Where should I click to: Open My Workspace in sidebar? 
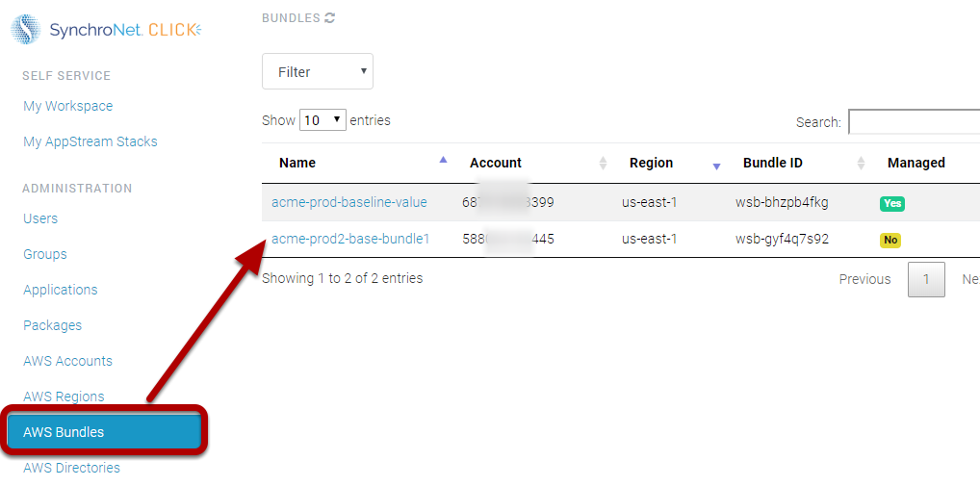click(68, 106)
